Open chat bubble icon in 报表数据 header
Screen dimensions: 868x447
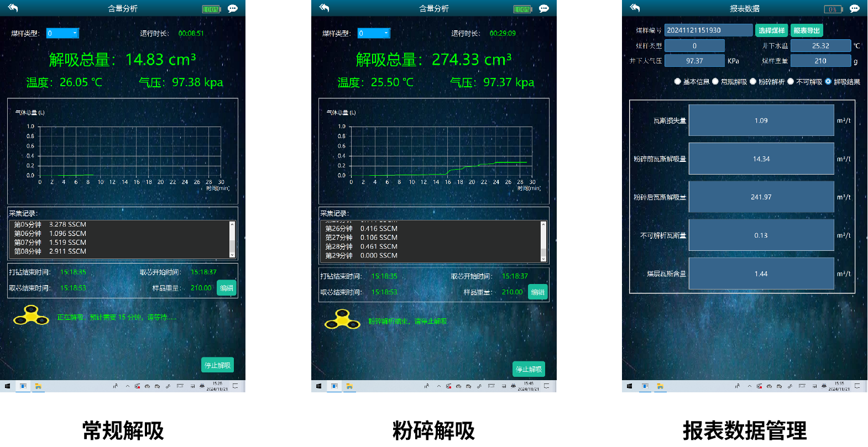pos(854,9)
